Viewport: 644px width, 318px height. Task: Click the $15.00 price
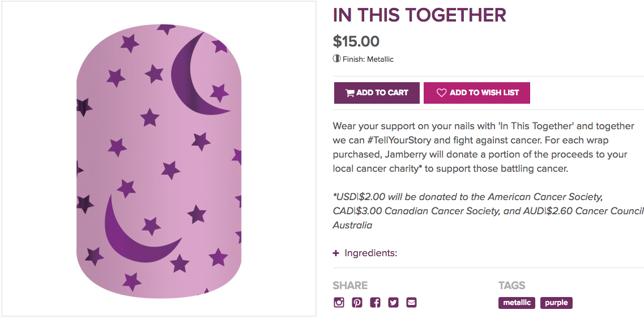[356, 41]
